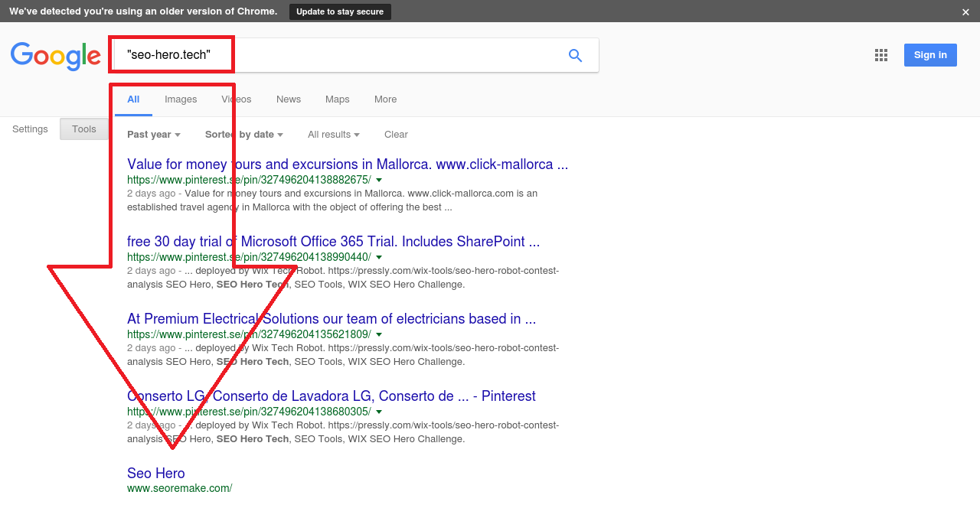Clear the search tool filters

396,135
